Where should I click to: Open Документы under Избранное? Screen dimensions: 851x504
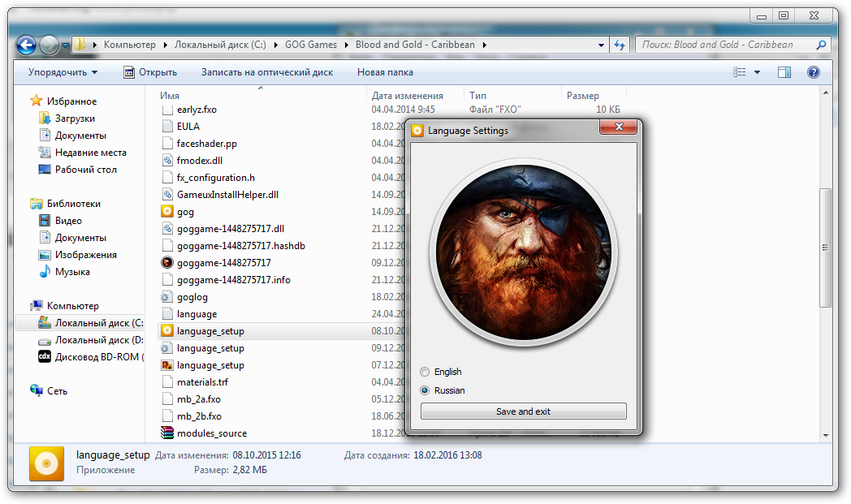tap(80, 135)
